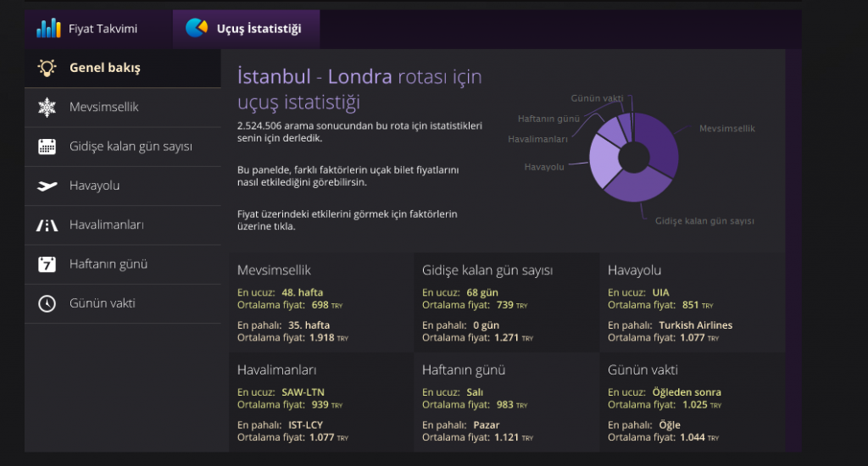Click the bar chart icon on Fiyat Takvimi
Screen dimensions: 868x466
(x=48, y=29)
